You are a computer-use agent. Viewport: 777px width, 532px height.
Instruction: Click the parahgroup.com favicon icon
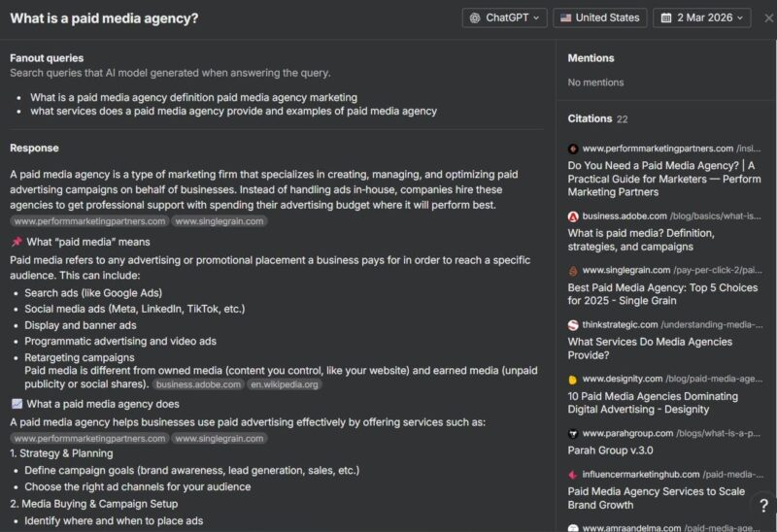tap(573, 434)
